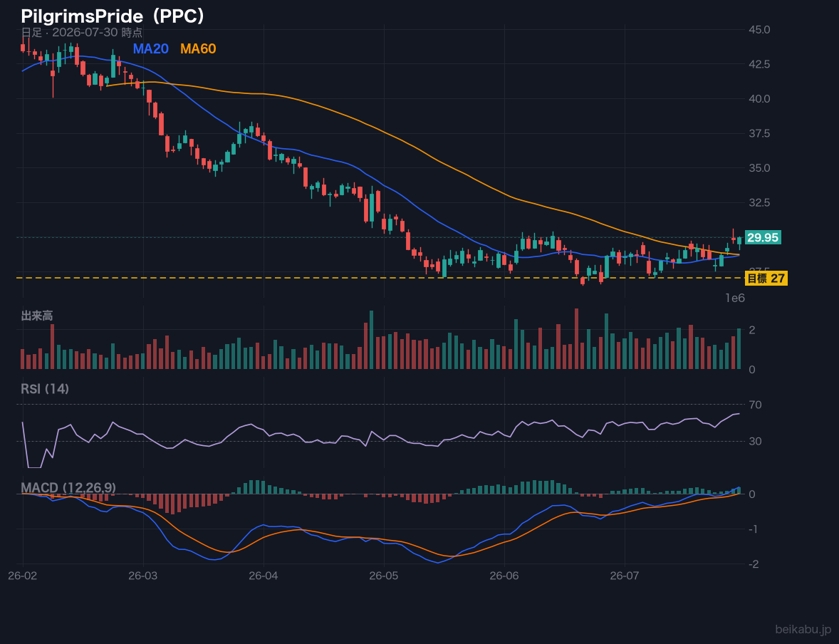Click the 1e6 volume scale label
This screenshot has width=839, height=644.
tap(735, 298)
